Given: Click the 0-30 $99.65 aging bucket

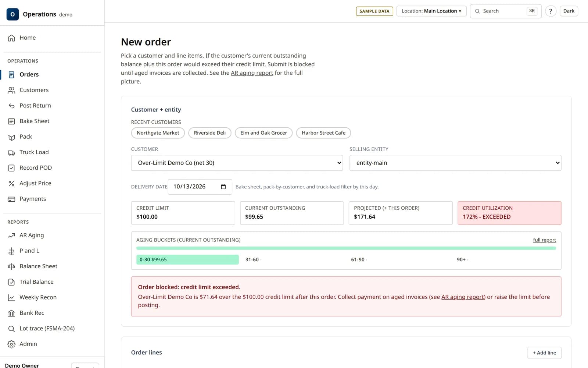Looking at the screenshot, I should tap(187, 259).
